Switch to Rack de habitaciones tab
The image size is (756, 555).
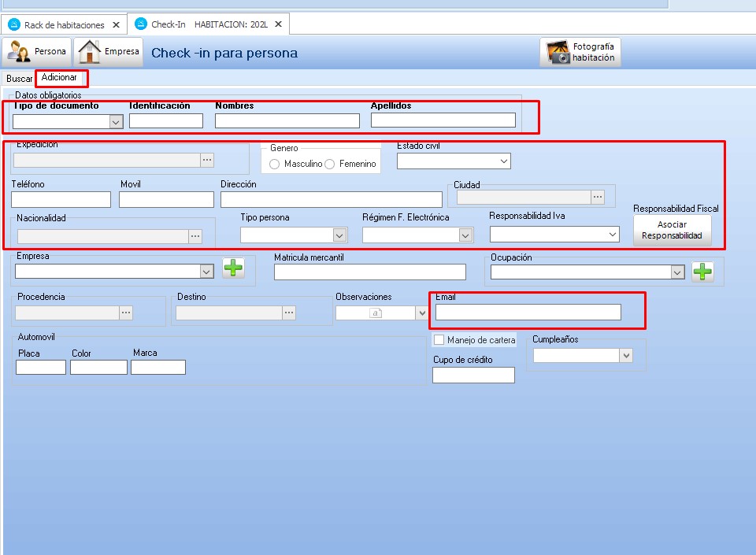coord(64,25)
